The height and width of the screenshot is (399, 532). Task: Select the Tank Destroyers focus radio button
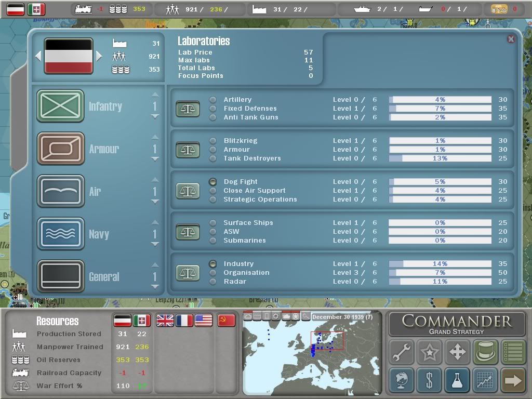pyautogui.click(x=212, y=158)
